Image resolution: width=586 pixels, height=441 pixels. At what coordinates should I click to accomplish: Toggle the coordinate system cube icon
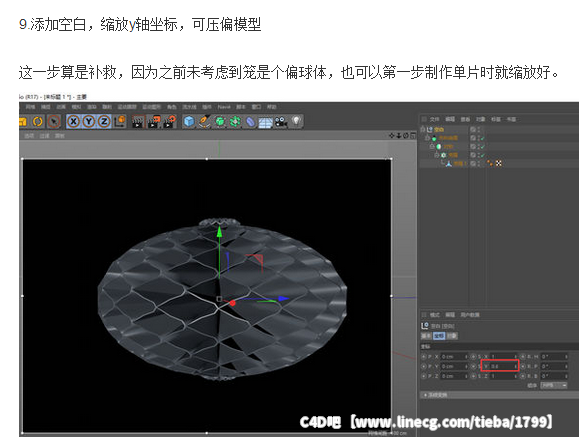(120, 121)
